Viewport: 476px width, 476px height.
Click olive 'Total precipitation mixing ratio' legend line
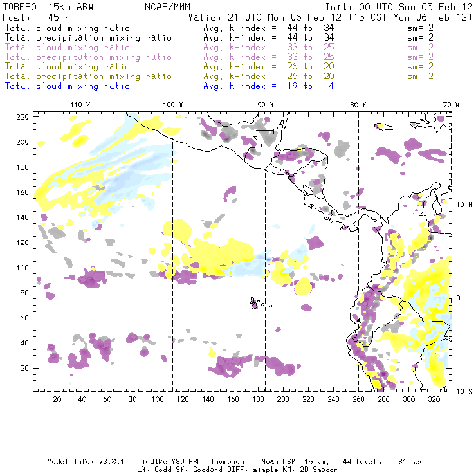pos(88,76)
